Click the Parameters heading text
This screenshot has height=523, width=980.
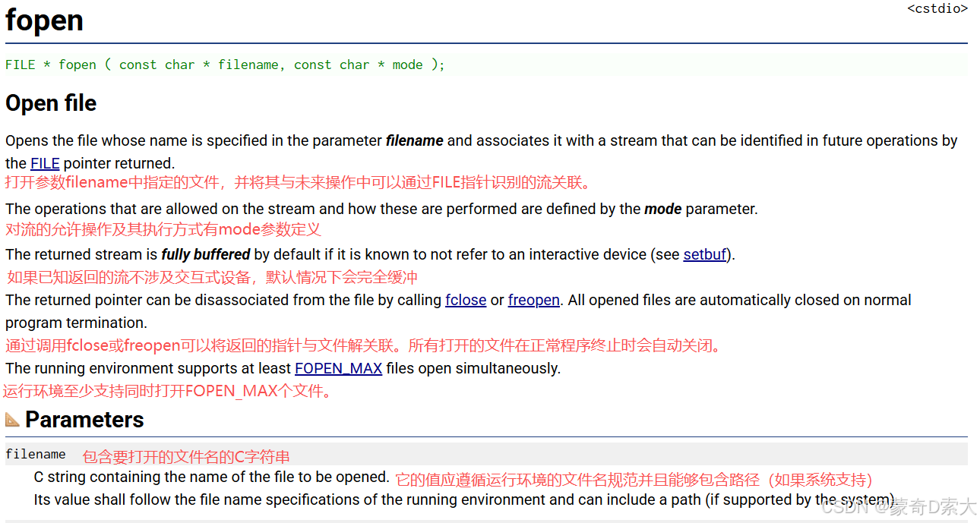point(84,419)
